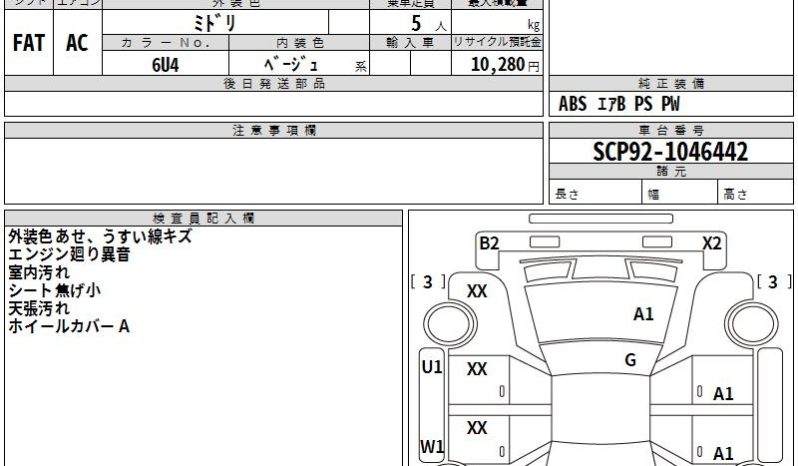
Task: Click the 検査員記入欄 header
Action: [x=204, y=219]
